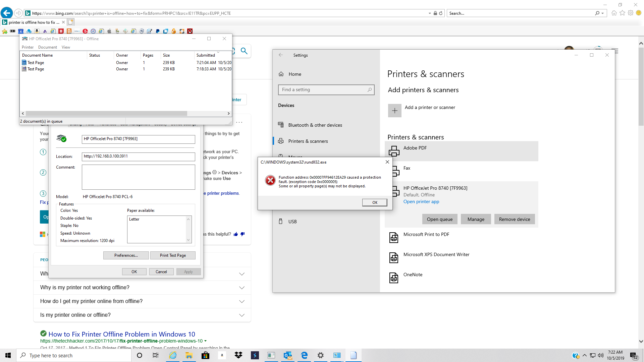
Task: Click the taskbar volume icon
Action: pyautogui.click(x=600, y=355)
